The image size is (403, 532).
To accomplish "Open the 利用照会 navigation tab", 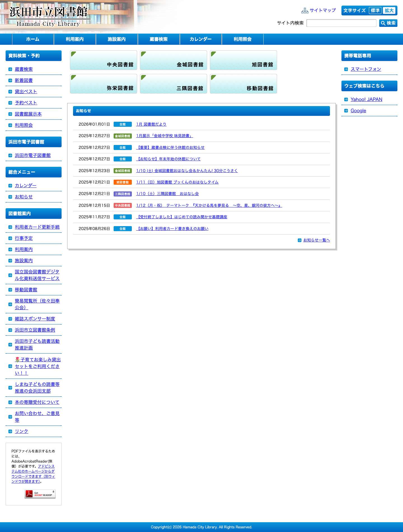I will pyautogui.click(x=243, y=39).
